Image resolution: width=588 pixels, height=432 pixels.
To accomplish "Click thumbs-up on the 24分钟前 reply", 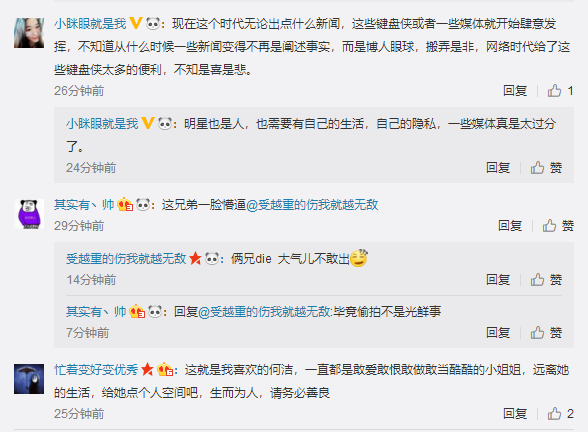I will pyautogui.click(x=537, y=167).
